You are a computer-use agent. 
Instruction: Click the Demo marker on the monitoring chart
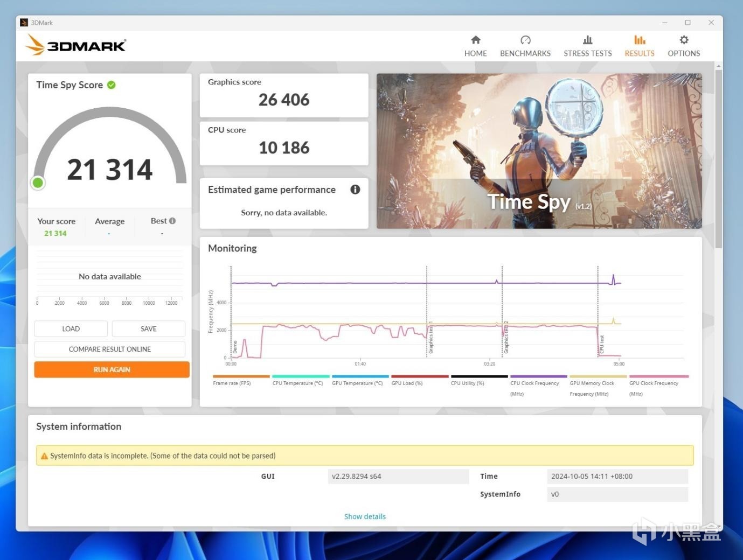coord(235,347)
